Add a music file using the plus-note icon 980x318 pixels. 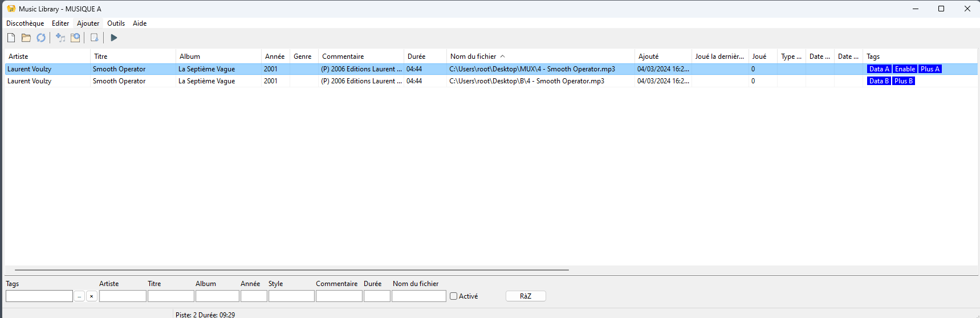[x=60, y=38]
